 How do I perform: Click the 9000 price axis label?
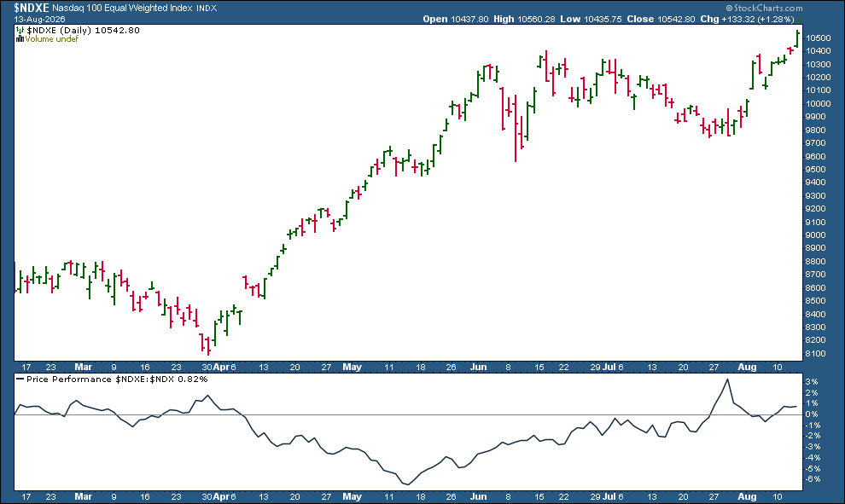click(816, 235)
